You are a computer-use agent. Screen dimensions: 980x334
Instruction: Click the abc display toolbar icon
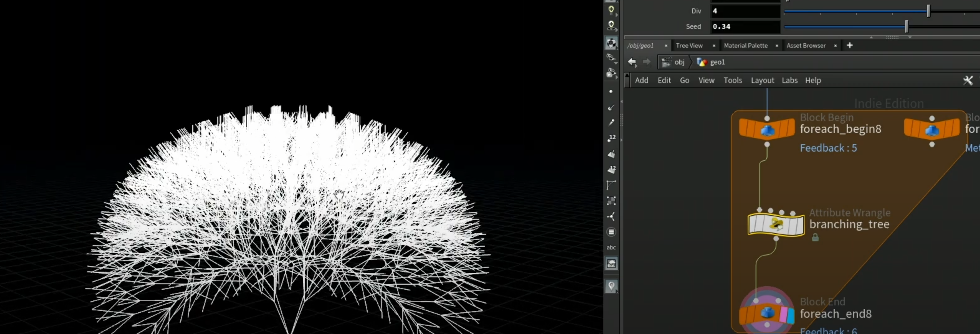[x=611, y=247]
